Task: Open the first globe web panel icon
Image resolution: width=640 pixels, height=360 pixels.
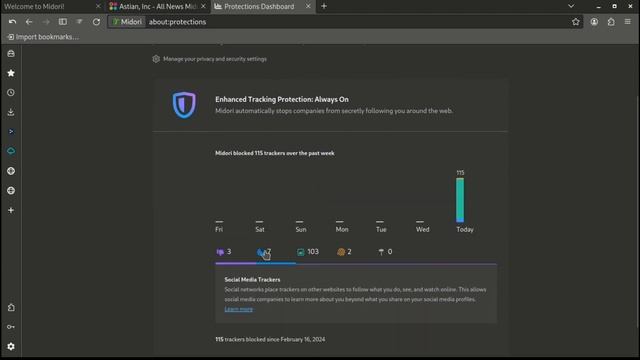Action: 11,171
